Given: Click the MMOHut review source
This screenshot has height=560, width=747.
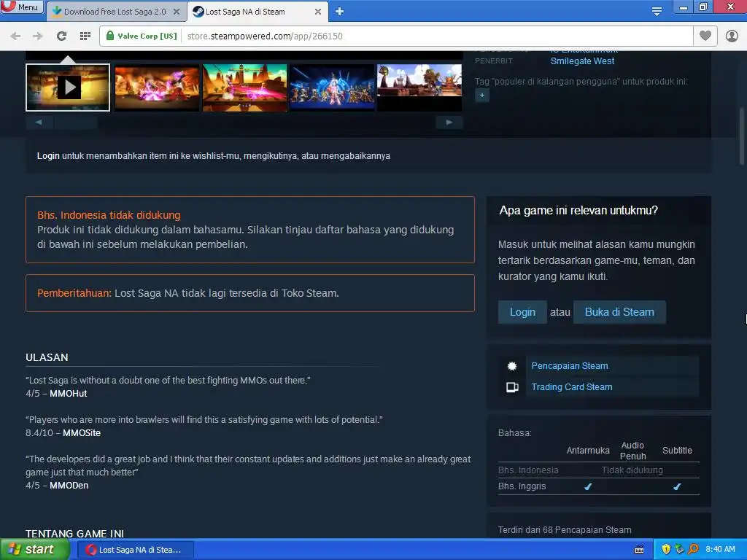Looking at the screenshot, I should (68, 394).
